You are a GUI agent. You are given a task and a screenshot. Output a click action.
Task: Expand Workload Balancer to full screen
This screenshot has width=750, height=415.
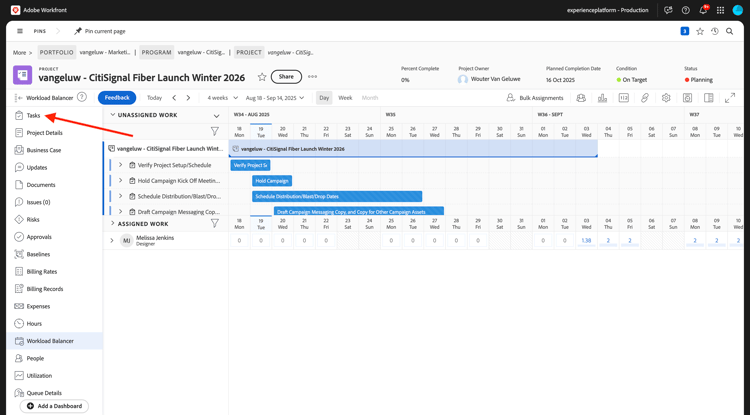coord(730,98)
